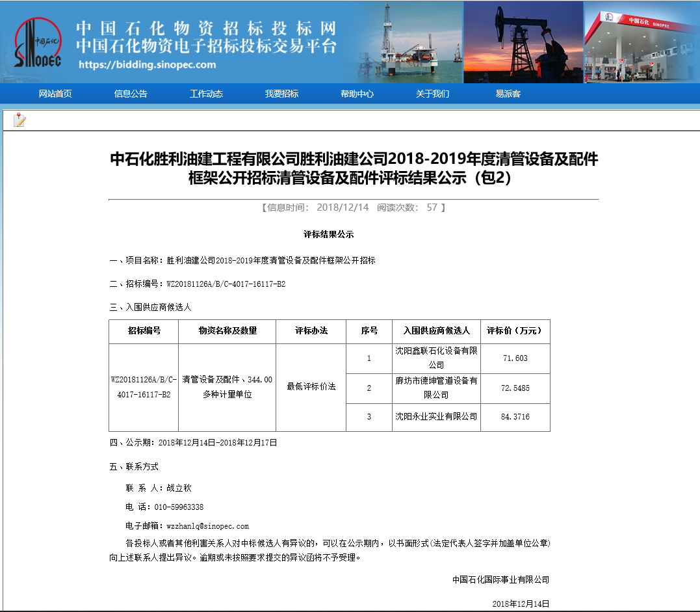Click the 序号 column header

(369, 331)
